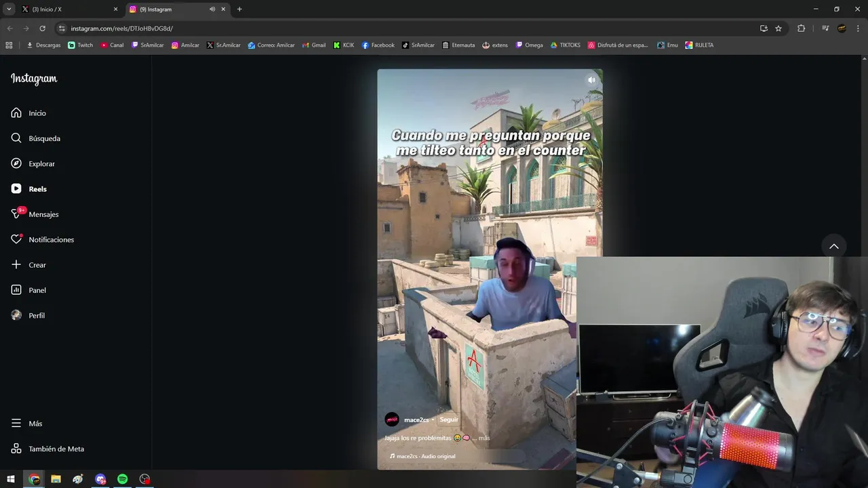Open Búsqueda in Instagram sidebar
Viewport: 868px width, 488px height.
click(x=36, y=138)
